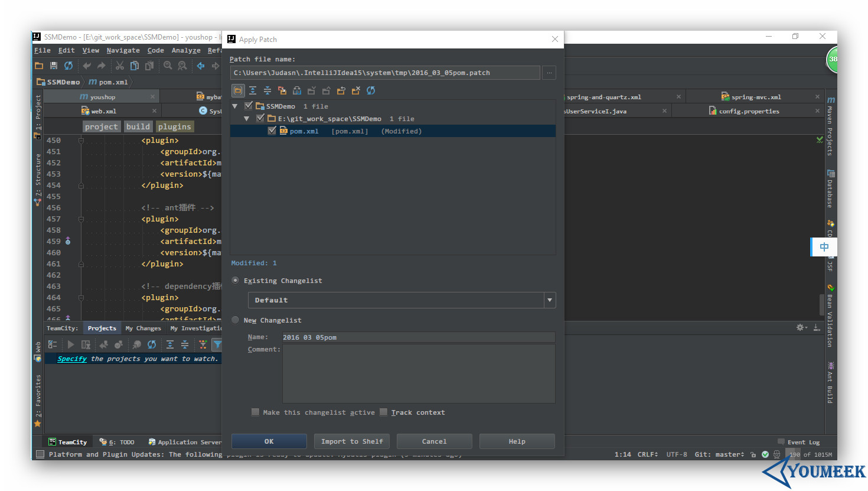Enable Make this changelist active checkbox

coord(255,412)
